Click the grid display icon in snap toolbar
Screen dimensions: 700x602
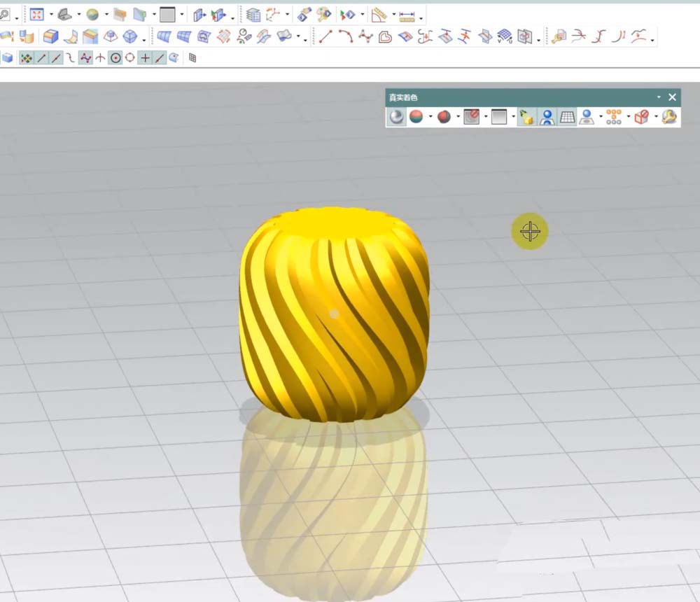(x=192, y=57)
